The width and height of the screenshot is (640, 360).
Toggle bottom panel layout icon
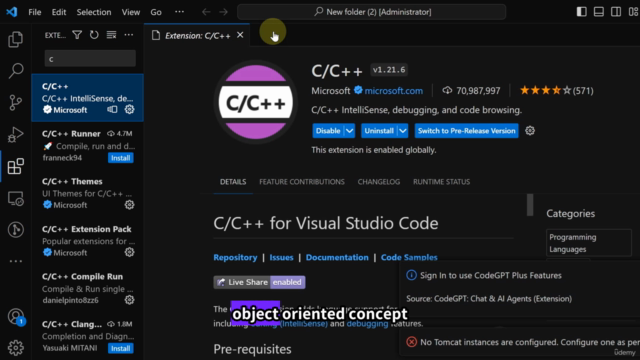click(599, 12)
